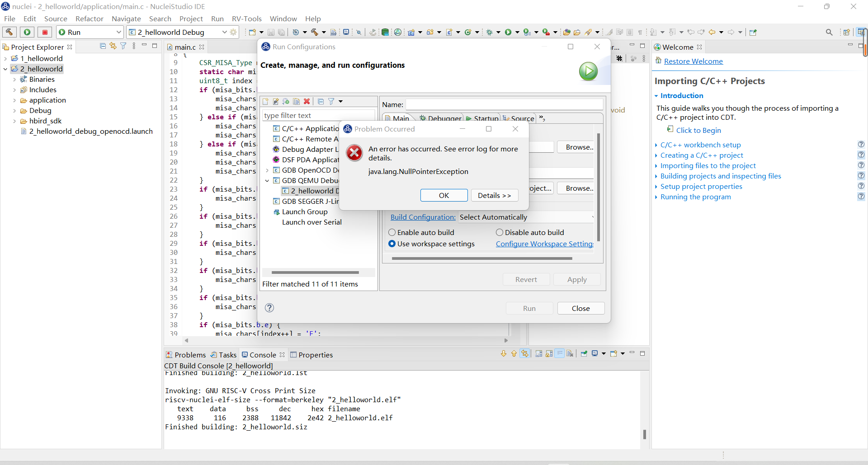Viewport: 868px width, 465px height.
Task: Click Duplicate launch configuration icon
Action: (x=296, y=101)
